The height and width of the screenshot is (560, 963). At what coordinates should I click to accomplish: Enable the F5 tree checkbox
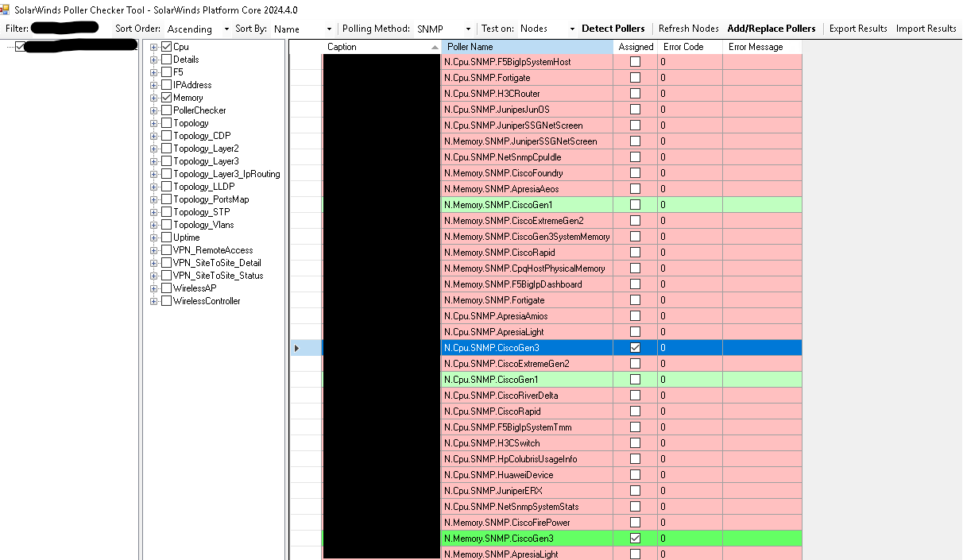[x=166, y=72]
